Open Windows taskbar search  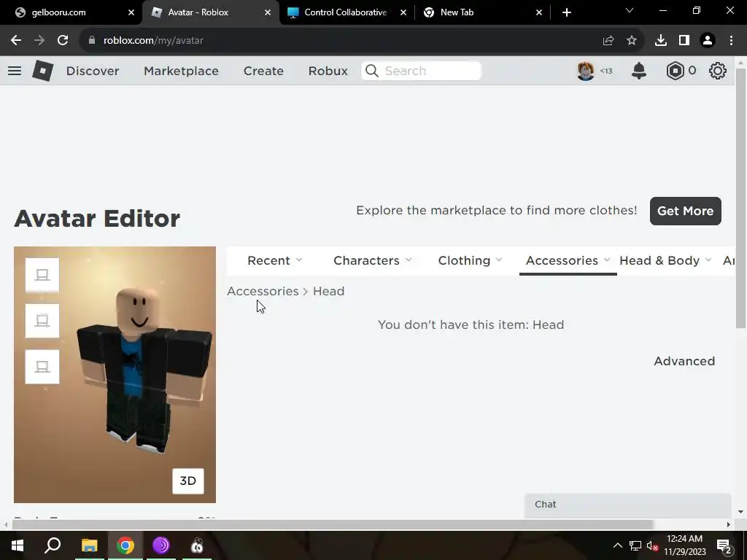coord(53,545)
